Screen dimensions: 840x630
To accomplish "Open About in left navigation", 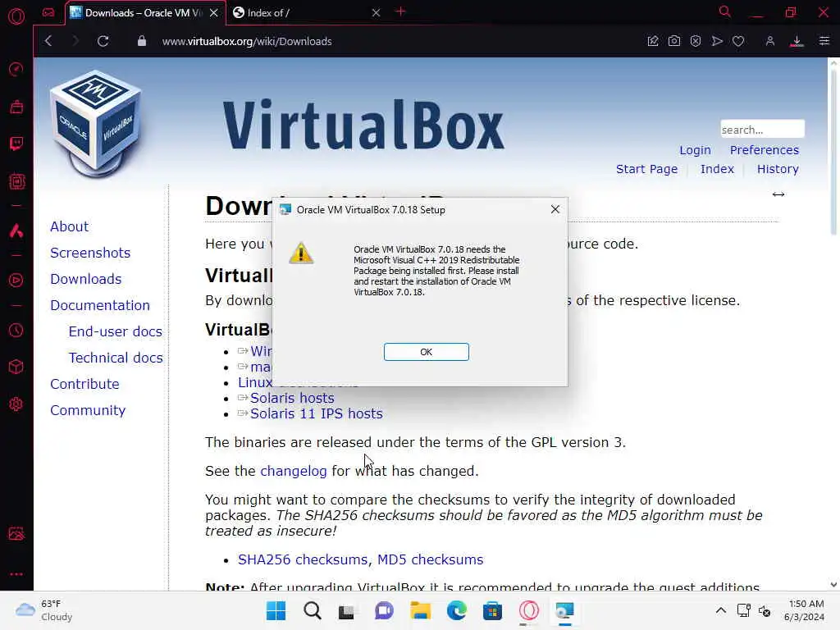I will (69, 226).
